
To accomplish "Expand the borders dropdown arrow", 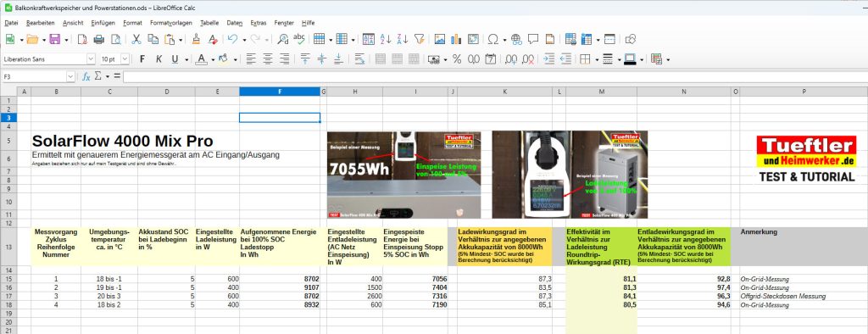I will tap(597, 60).
